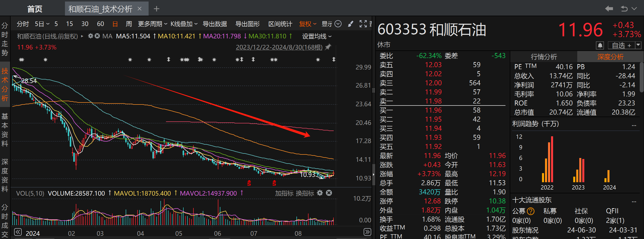Remove the MA indicator with X icon
The width and height of the screenshot is (644, 239).
tap(97, 36)
